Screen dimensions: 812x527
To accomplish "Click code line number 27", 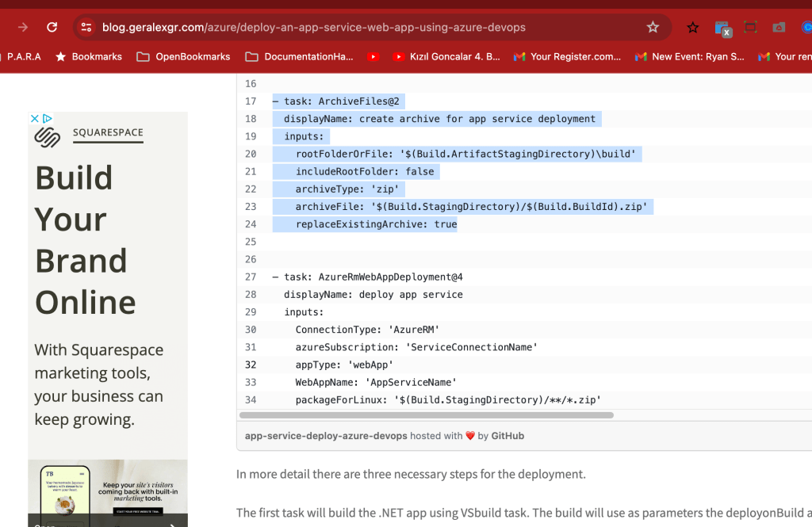I will [x=251, y=277].
